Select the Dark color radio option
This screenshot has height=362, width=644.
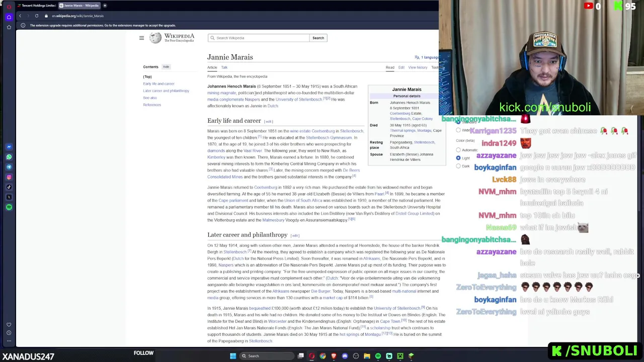[x=458, y=166]
